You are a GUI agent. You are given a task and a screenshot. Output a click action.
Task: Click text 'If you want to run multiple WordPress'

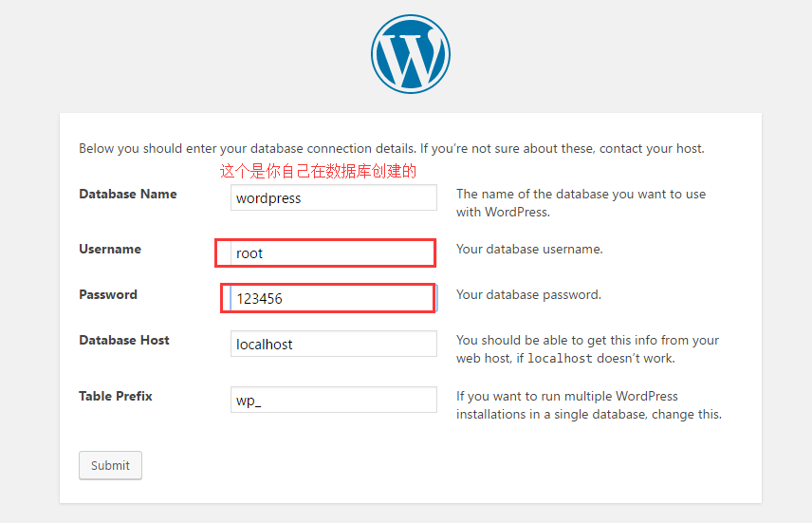567,396
